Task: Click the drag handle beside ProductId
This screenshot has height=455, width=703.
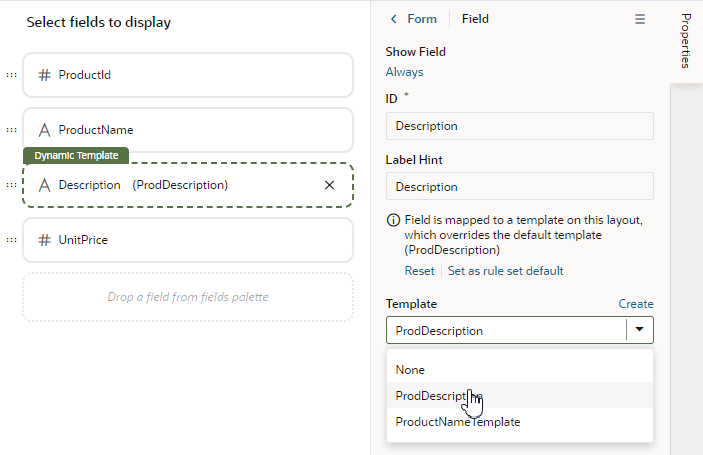Action: pos(11,75)
